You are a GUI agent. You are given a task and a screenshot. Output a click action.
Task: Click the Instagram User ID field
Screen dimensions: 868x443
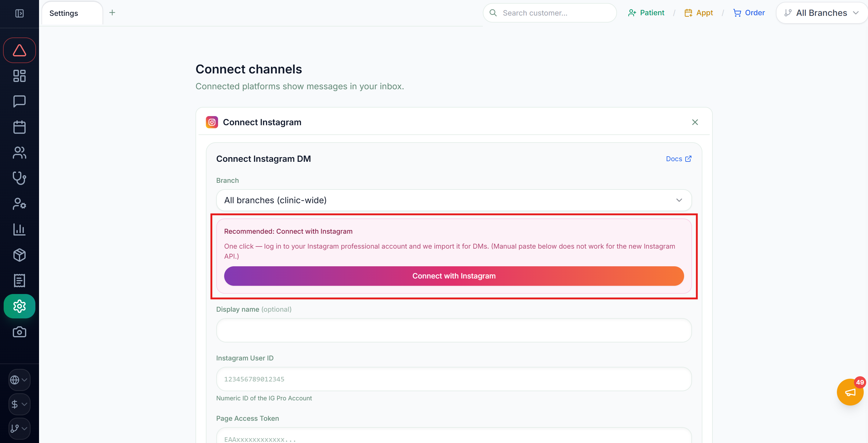point(454,379)
